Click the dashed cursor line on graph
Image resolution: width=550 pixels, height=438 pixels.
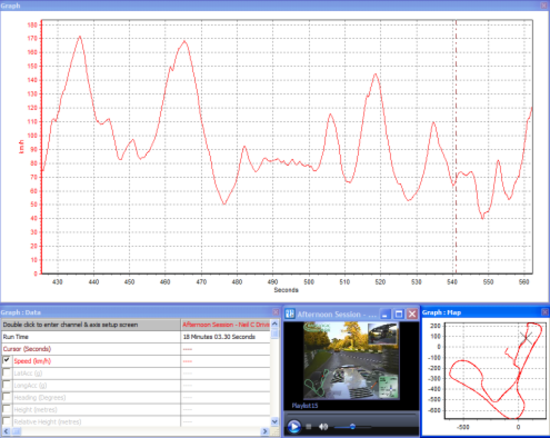point(456,147)
